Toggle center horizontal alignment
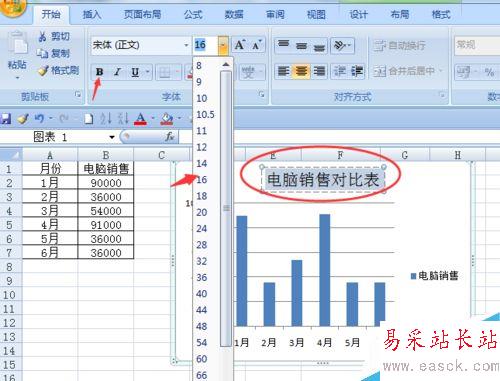This screenshot has height=381, width=500. (x=301, y=71)
